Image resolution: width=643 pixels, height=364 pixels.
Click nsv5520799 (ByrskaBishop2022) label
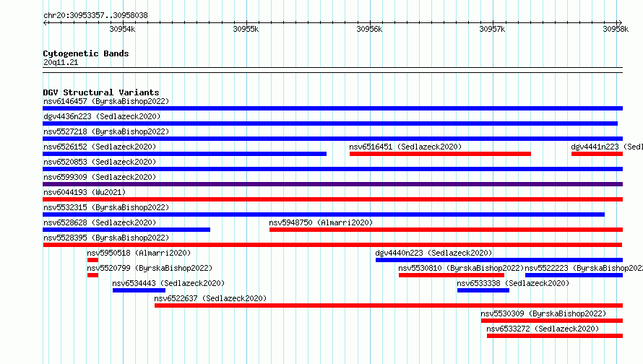(x=150, y=268)
